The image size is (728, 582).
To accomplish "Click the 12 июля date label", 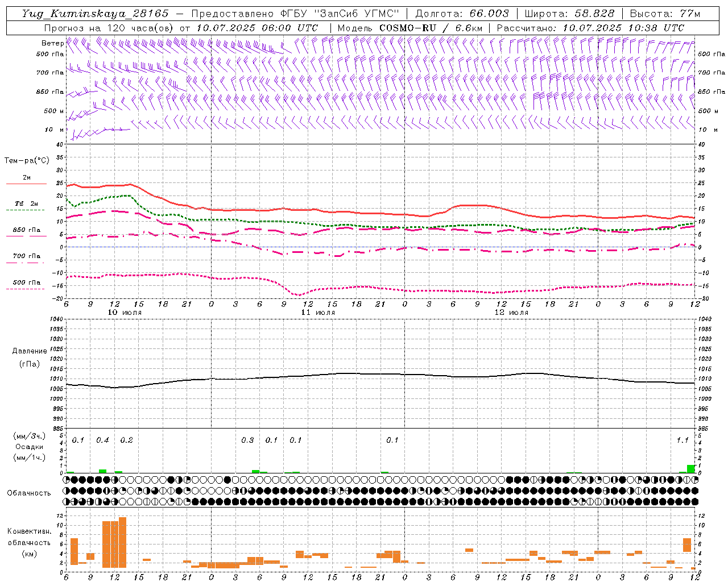I will (x=511, y=313).
